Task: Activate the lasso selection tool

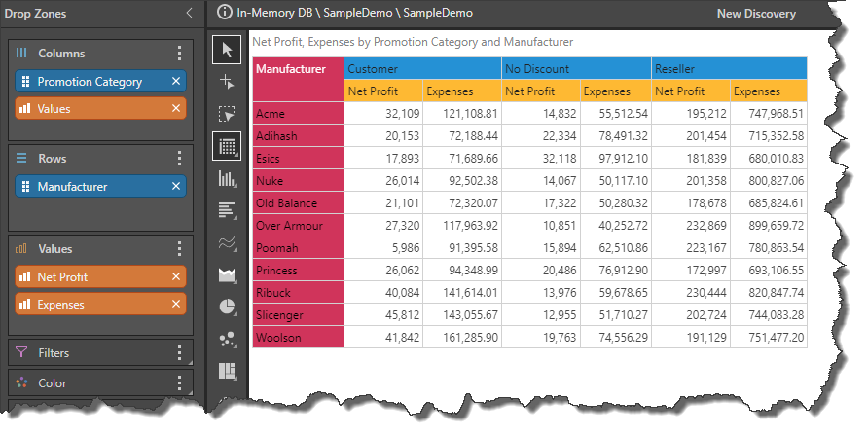Action: 228,114
